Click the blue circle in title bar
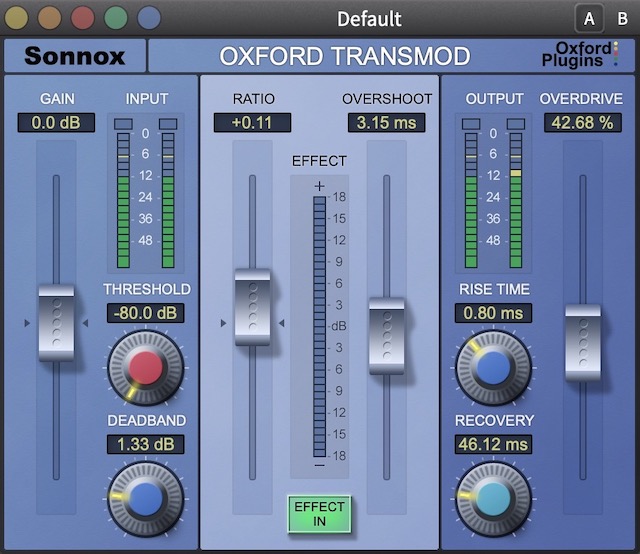This screenshot has height=554, width=640. pos(148,17)
